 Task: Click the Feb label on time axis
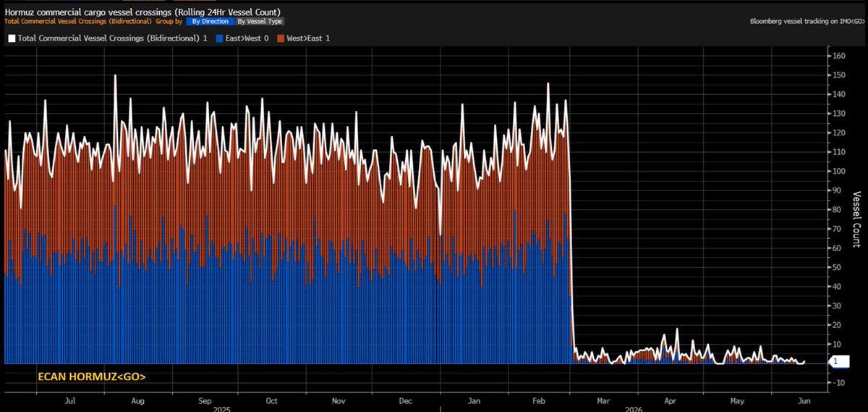pyautogui.click(x=539, y=400)
